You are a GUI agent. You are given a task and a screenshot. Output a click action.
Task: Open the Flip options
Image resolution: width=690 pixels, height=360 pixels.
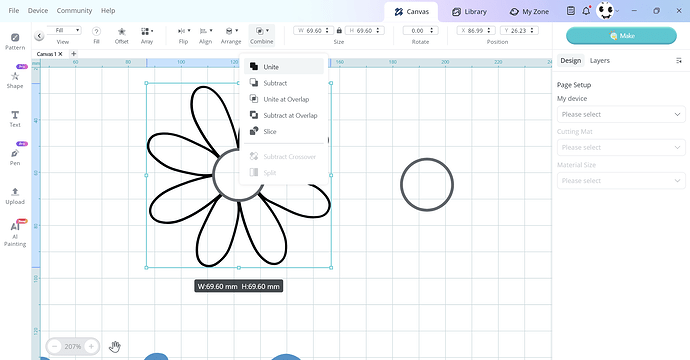pyautogui.click(x=184, y=35)
